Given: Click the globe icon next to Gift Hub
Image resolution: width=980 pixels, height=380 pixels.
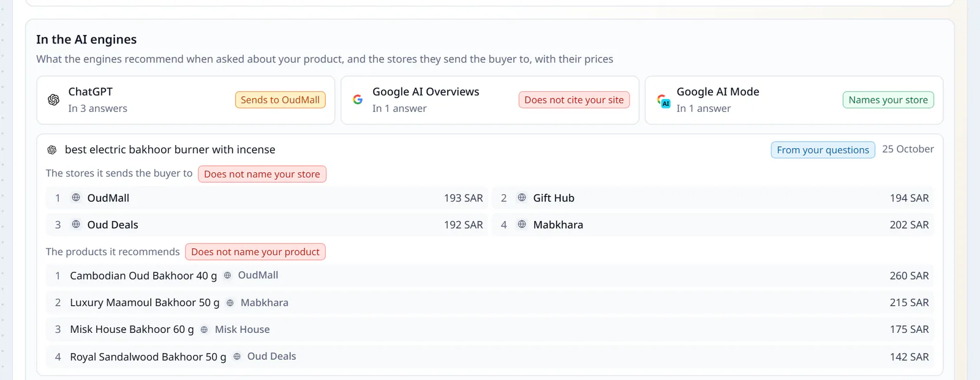Looking at the screenshot, I should (x=522, y=198).
